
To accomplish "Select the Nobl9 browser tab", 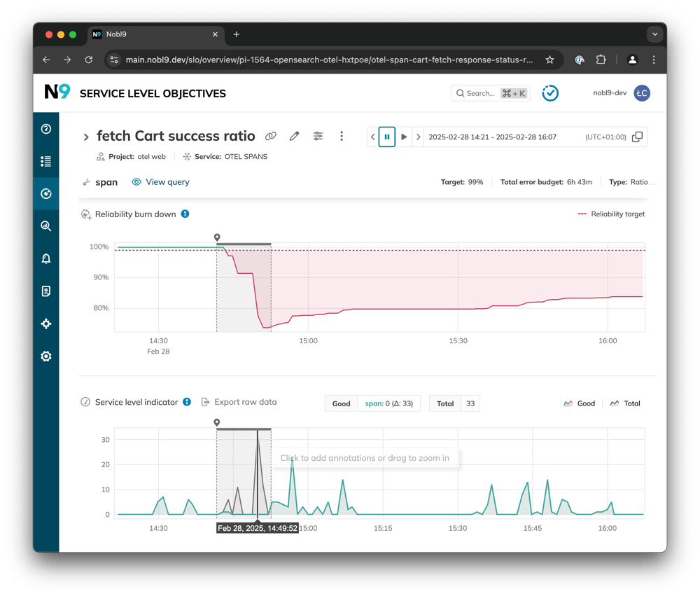I will (x=155, y=34).
